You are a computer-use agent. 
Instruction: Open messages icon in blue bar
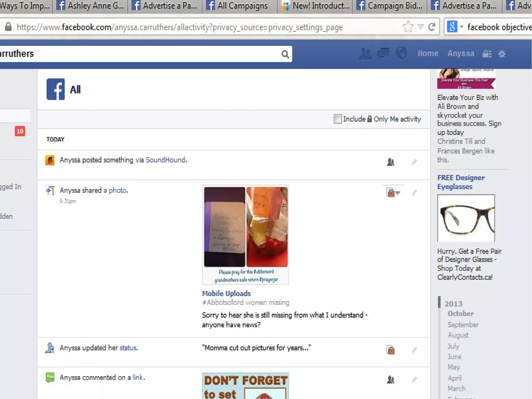point(383,54)
